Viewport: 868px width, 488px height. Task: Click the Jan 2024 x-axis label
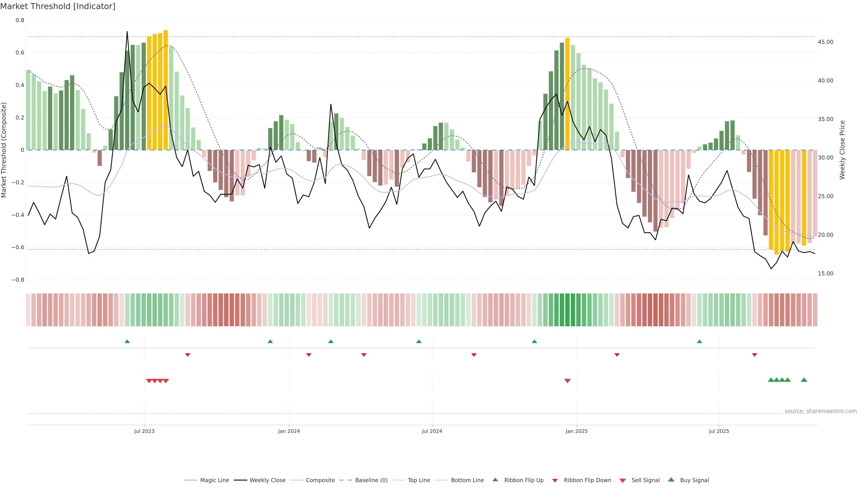pos(289,431)
